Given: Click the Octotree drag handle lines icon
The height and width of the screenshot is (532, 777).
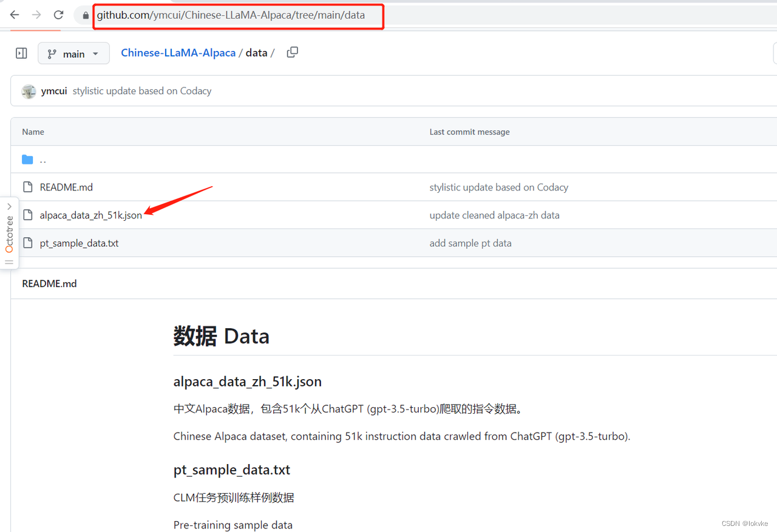Looking at the screenshot, I should click(x=9, y=263).
